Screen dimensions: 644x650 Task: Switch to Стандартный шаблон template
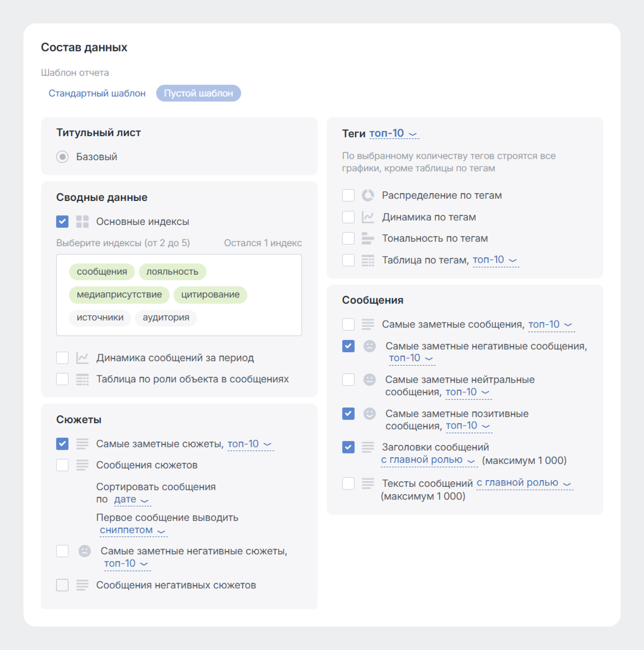pos(97,93)
